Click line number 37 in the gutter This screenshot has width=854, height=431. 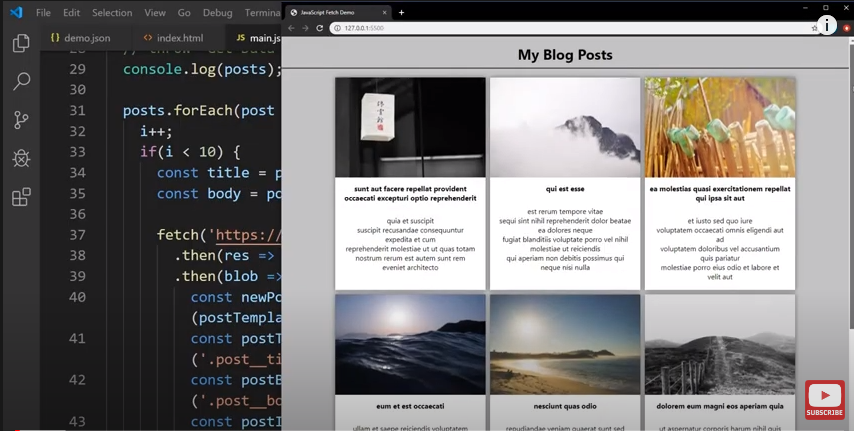click(77, 235)
